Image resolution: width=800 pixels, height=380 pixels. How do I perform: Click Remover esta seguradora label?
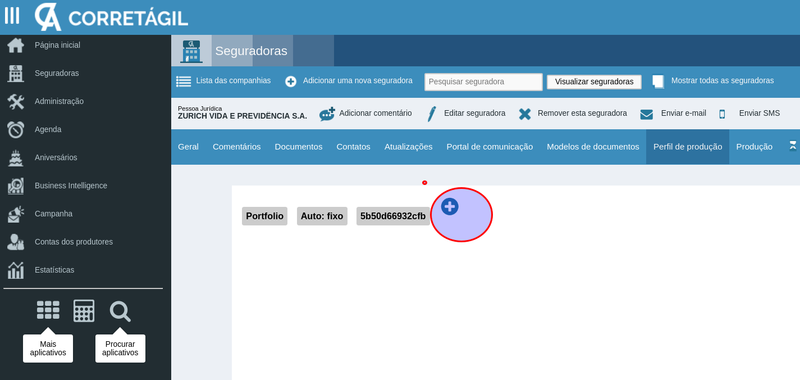[x=582, y=113]
